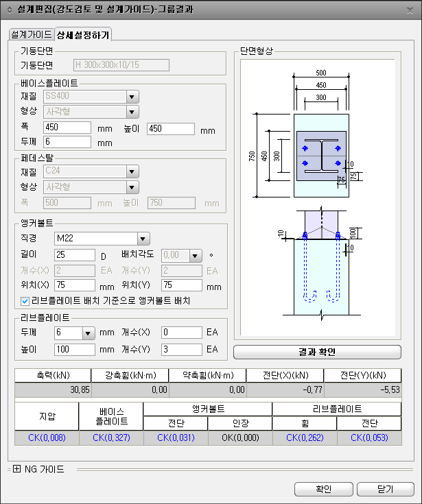Screen dimensions: 422x504
Task: Click the 지압 result CK(0.008)
Action: (47, 437)
